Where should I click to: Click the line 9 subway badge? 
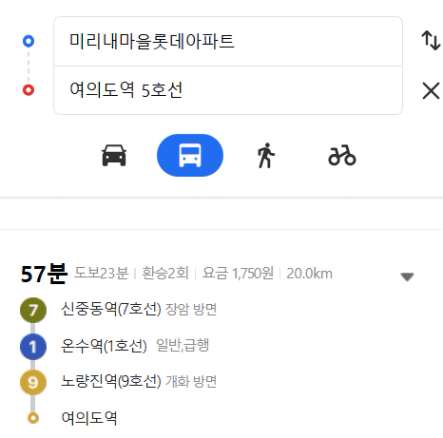pyautogui.click(x=33, y=382)
